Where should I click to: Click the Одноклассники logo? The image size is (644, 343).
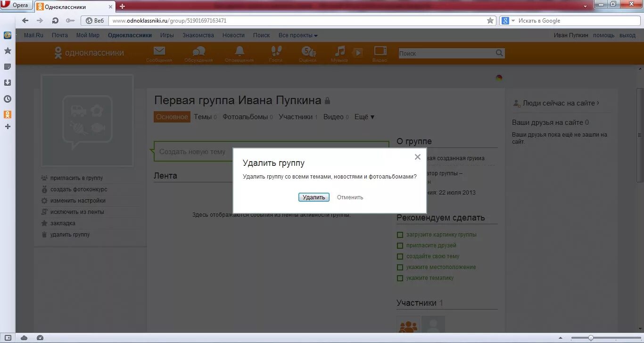(89, 53)
